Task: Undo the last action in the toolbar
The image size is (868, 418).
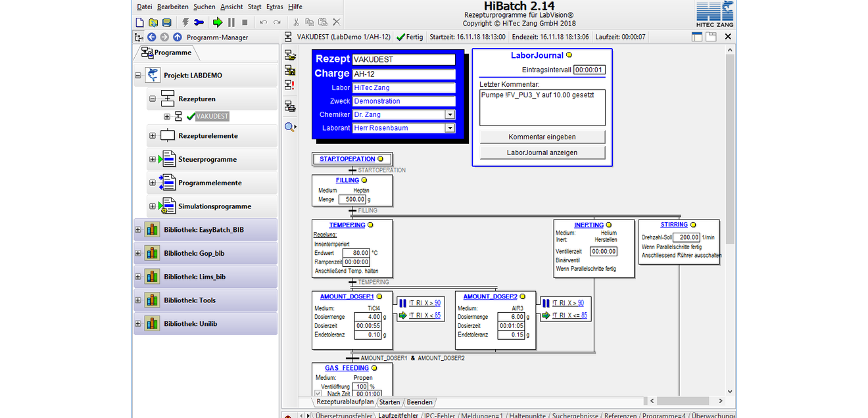Action: pyautogui.click(x=263, y=22)
